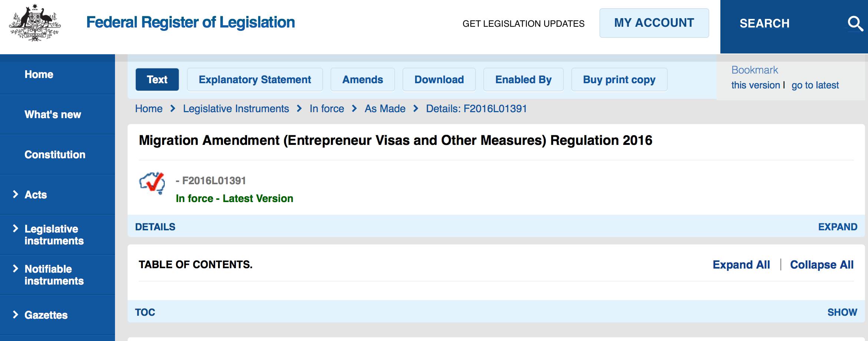Viewport: 868px width, 341px height.
Task: Switch to the Amends tab
Action: pyautogui.click(x=362, y=79)
